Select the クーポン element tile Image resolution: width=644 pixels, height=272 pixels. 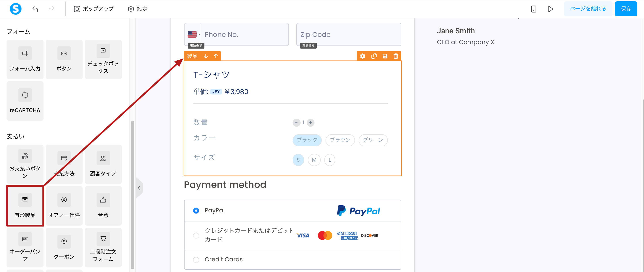tap(64, 247)
